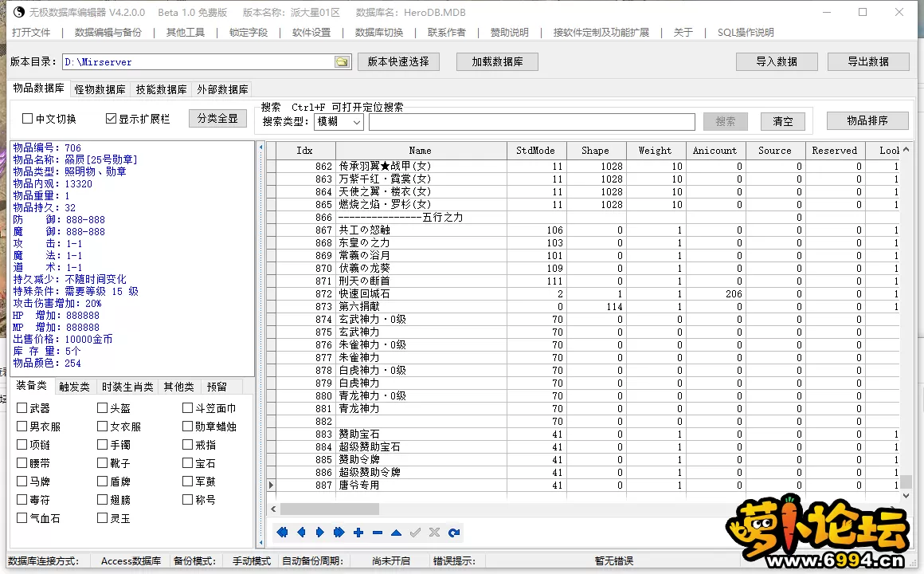Click the grid's vertical scroll up arrow

click(906, 149)
